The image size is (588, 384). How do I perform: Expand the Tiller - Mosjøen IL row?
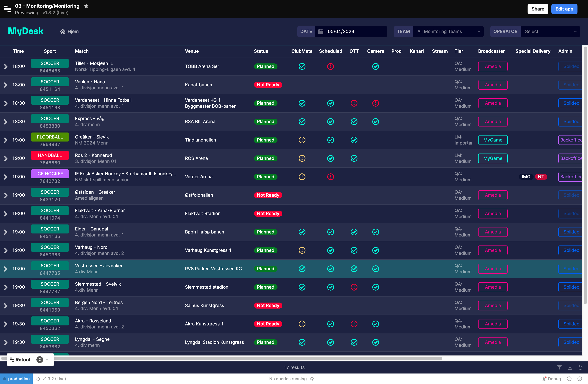pos(5,67)
